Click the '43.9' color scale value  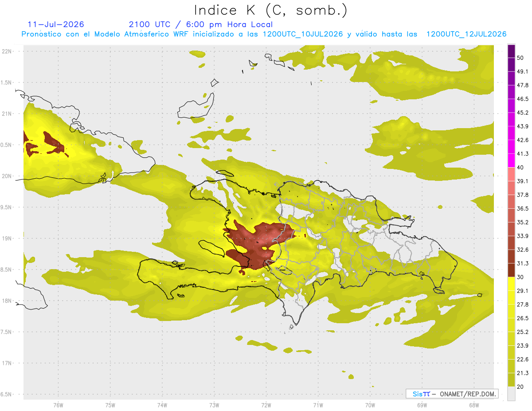tap(523, 126)
